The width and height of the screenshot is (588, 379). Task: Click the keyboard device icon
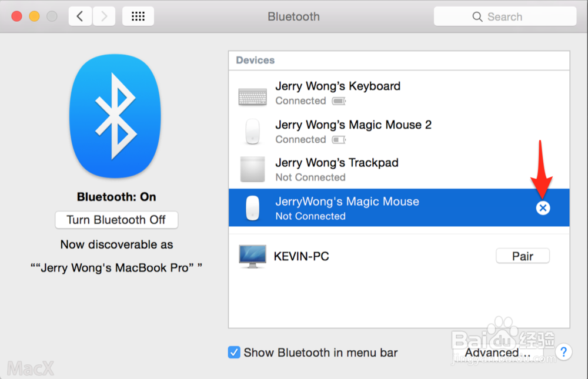tap(252, 97)
